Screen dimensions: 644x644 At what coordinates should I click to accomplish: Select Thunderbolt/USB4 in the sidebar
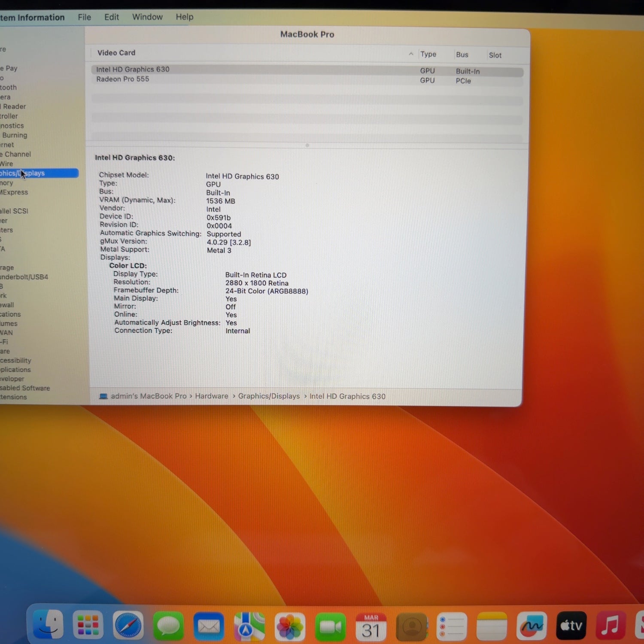24,277
